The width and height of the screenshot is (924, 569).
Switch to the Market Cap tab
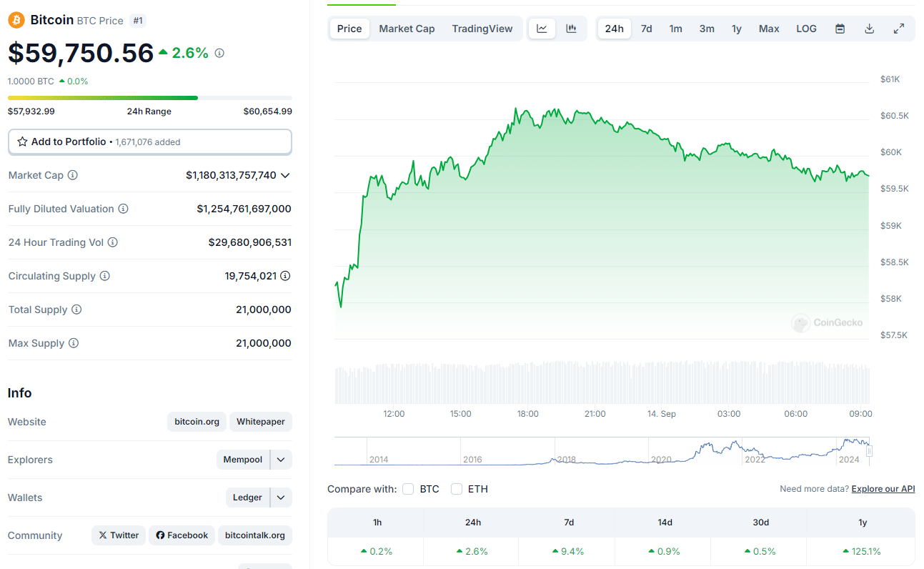(x=407, y=28)
